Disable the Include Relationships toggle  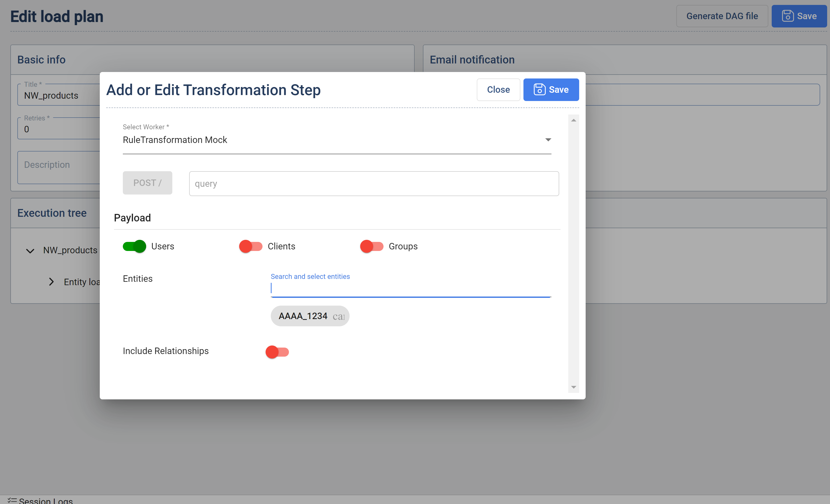pos(278,351)
